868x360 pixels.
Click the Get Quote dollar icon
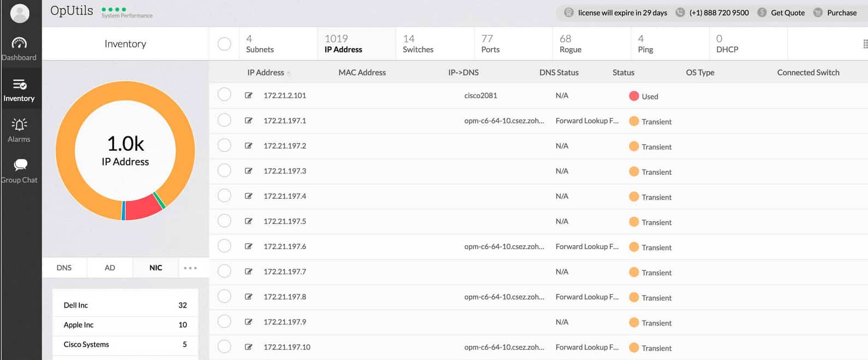[x=761, y=13]
